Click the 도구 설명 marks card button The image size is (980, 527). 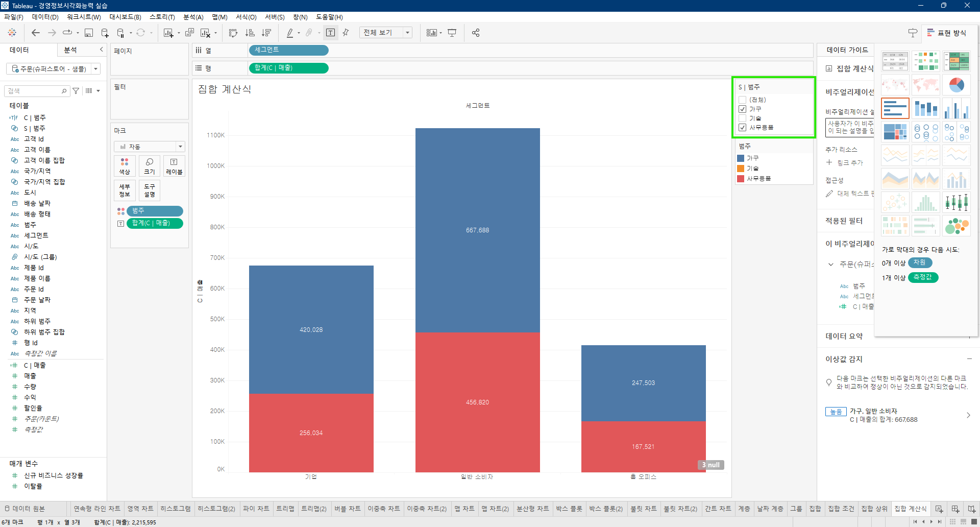(149, 190)
